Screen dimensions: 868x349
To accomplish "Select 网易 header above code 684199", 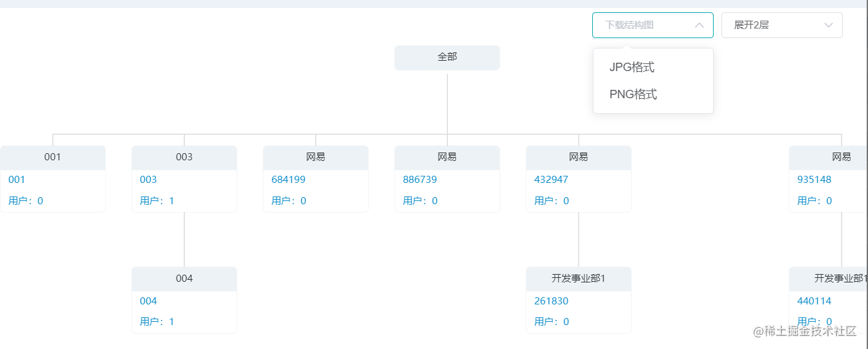I will coord(316,157).
